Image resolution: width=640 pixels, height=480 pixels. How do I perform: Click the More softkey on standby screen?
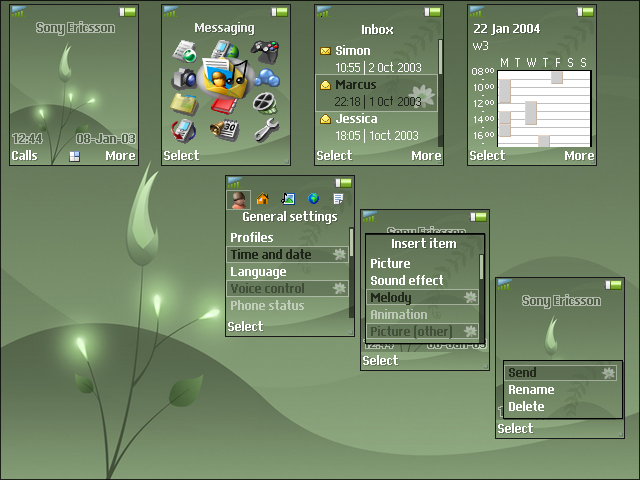tap(120, 156)
